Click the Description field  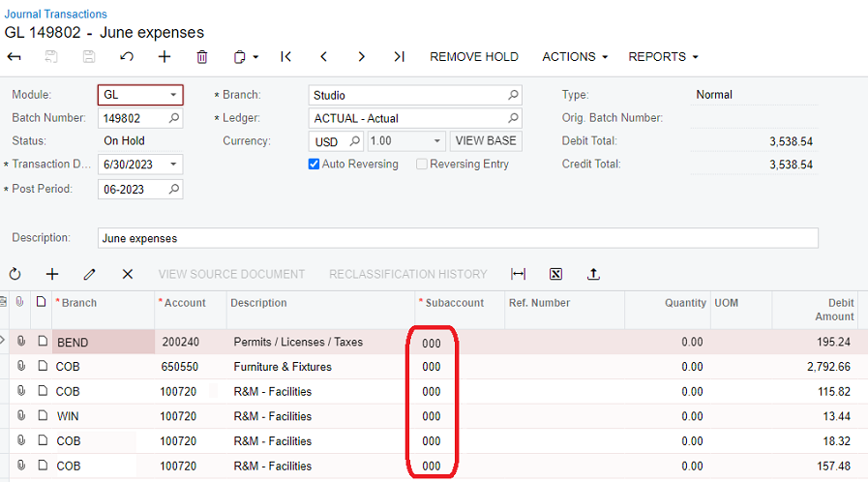(458, 238)
